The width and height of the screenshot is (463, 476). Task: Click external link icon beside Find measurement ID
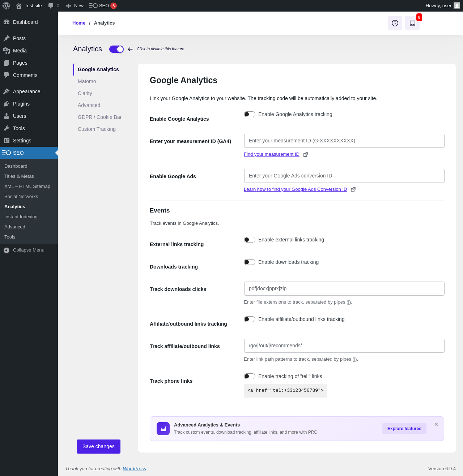[x=306, y=155]
